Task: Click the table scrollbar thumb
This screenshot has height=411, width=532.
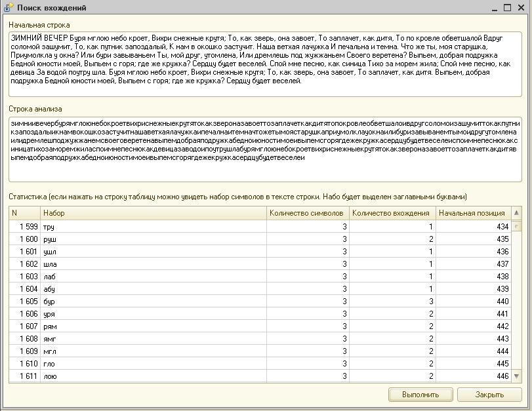Action: (x=516, y=226)
